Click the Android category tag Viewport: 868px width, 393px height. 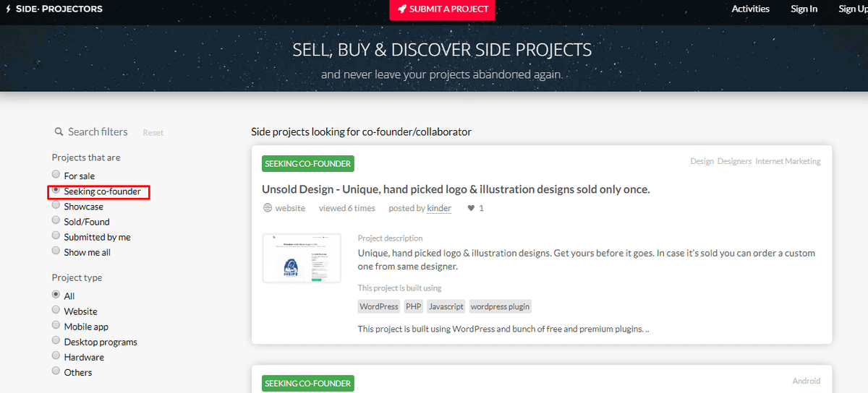(807, 381)
